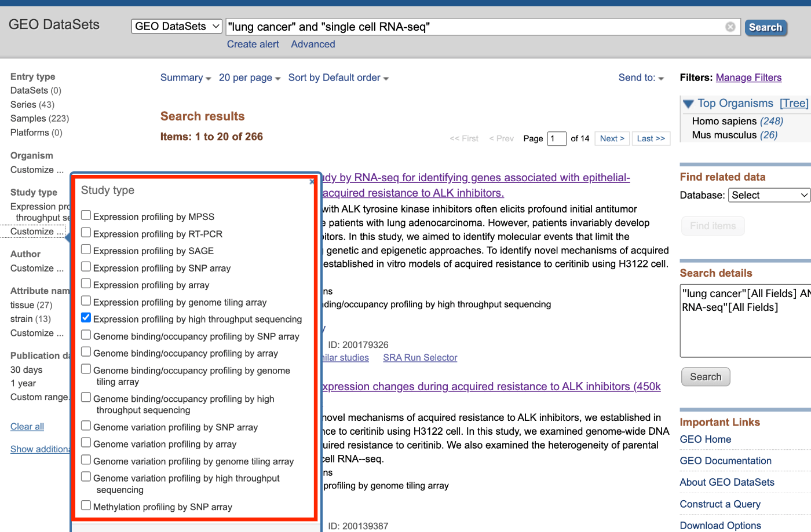Open the Find related data Database select
This screenshot has width=811, height=532.
769,195
